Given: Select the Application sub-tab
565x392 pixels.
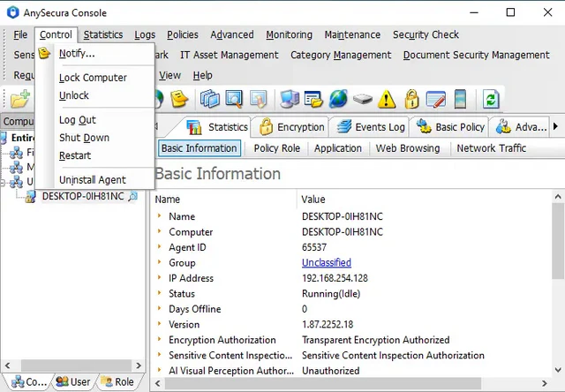Looking at the screenshot, I should 337,148.
